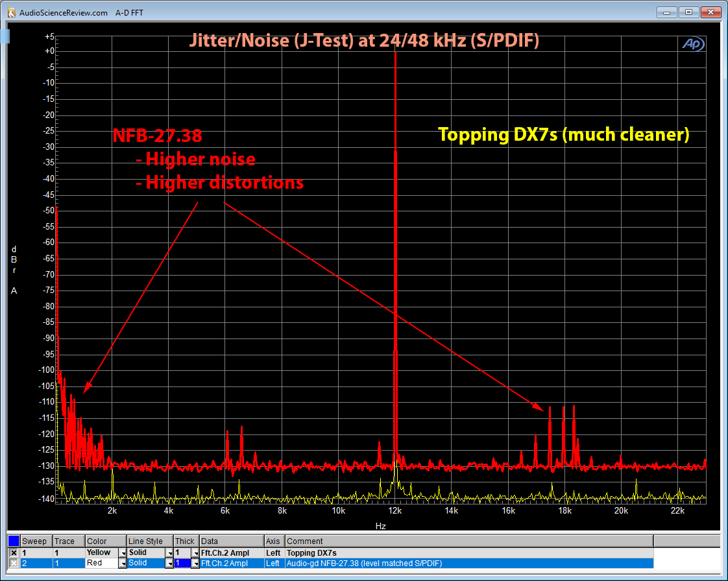Select the 'Audio-gd NFB-27.38 (level matched S/PDIF)' comment
This screenshot has width=728, height=581.
(x=469, y=563)
